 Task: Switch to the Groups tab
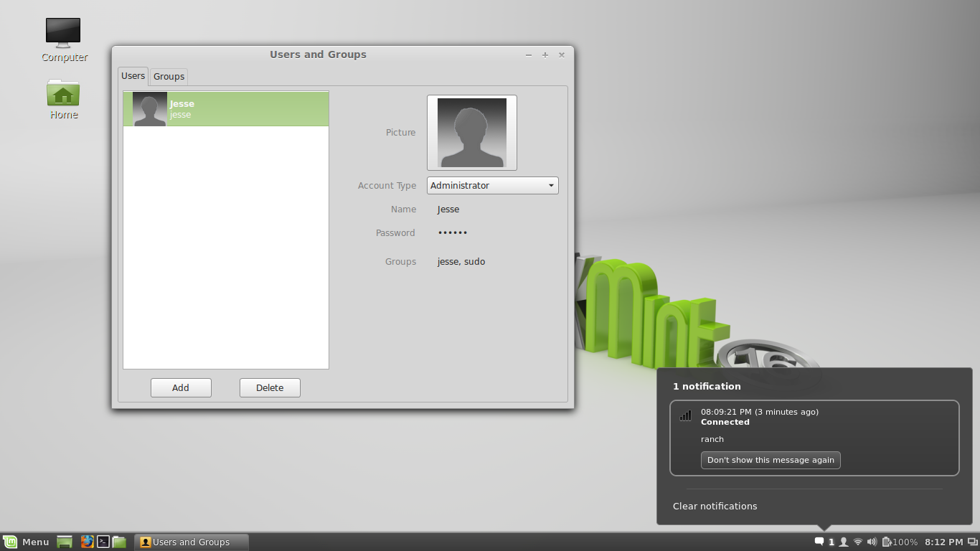pyautogui.click(x=169, y=76)
